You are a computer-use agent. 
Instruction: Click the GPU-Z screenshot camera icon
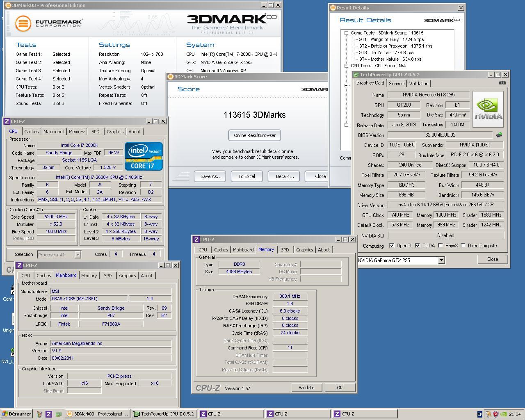click(x=502, y=83)
